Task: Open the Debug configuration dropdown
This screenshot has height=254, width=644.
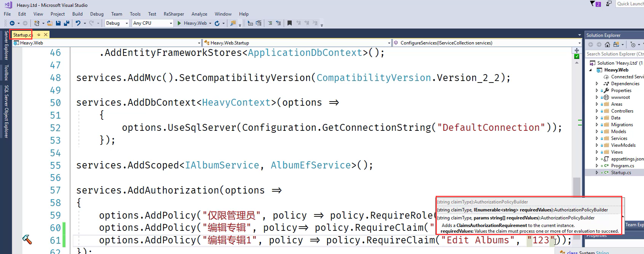Action: pyautogui.click(x=117, y=23)
